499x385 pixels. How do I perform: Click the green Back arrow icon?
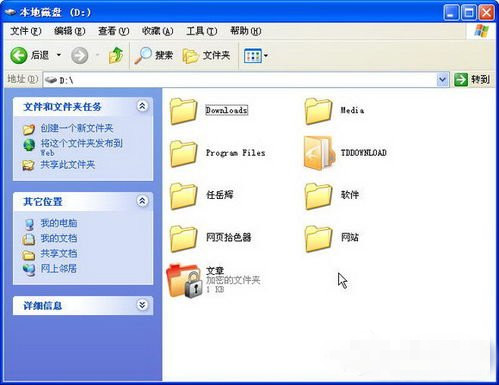pyautogui.click(x=18, y=55)
